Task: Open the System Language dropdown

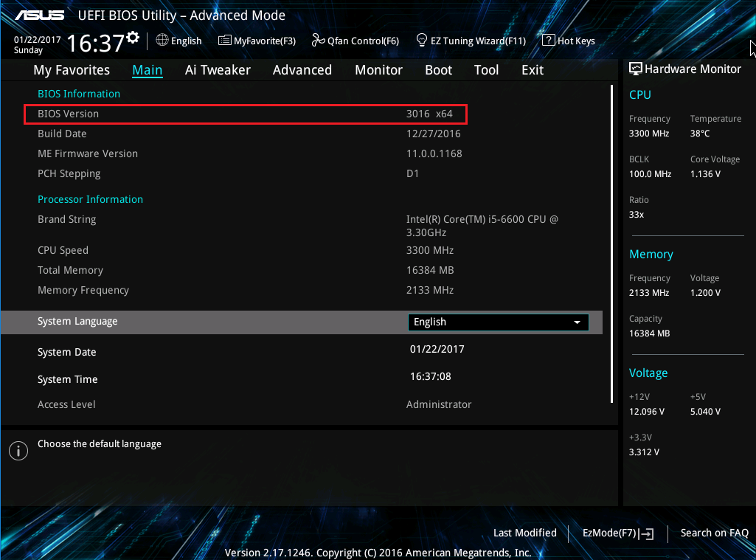Action: [498, 322]
